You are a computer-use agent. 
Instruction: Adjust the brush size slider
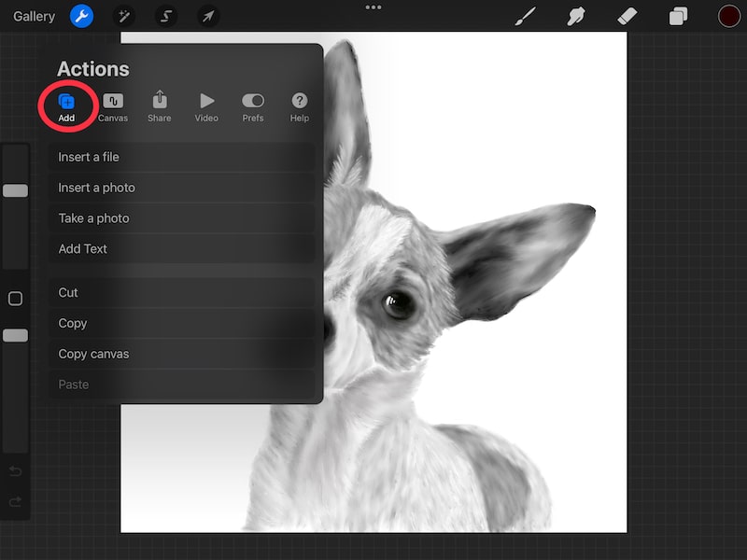coord(15,190)
